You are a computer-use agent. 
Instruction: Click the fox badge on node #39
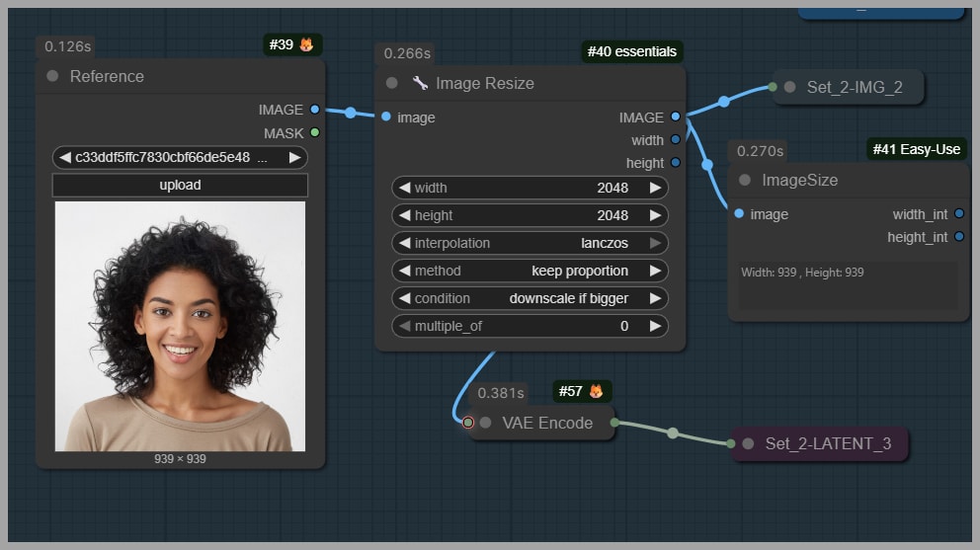coord(306,44)
